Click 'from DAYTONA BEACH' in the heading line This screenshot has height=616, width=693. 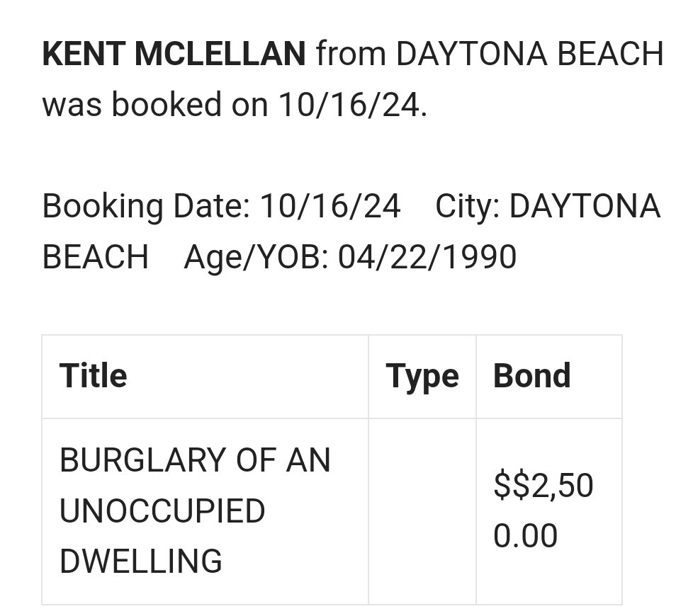pyautogui.click(x=490, y=54)
